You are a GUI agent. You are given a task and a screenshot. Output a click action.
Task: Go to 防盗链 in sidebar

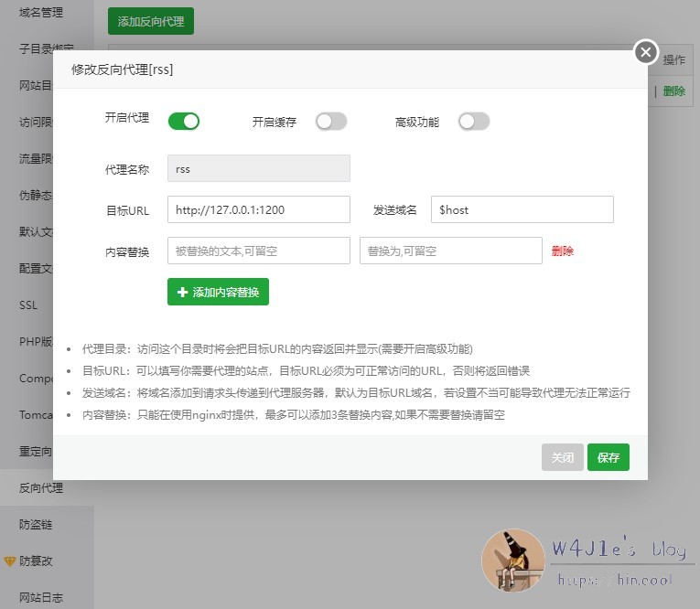[36, 525]
